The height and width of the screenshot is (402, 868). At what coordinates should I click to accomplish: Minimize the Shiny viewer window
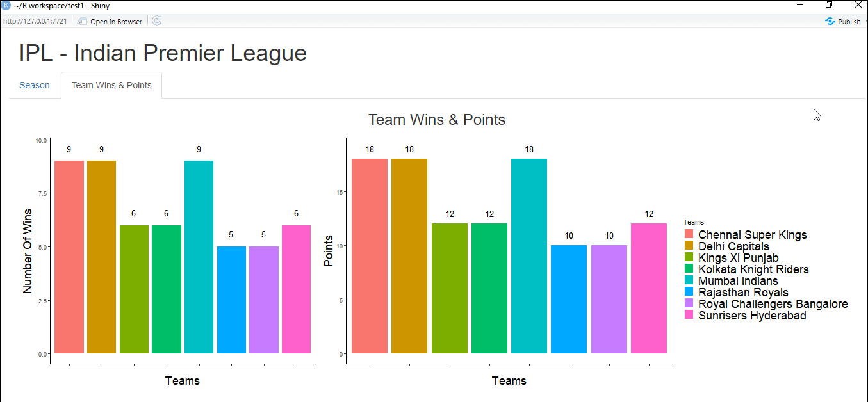coord(800,5)
